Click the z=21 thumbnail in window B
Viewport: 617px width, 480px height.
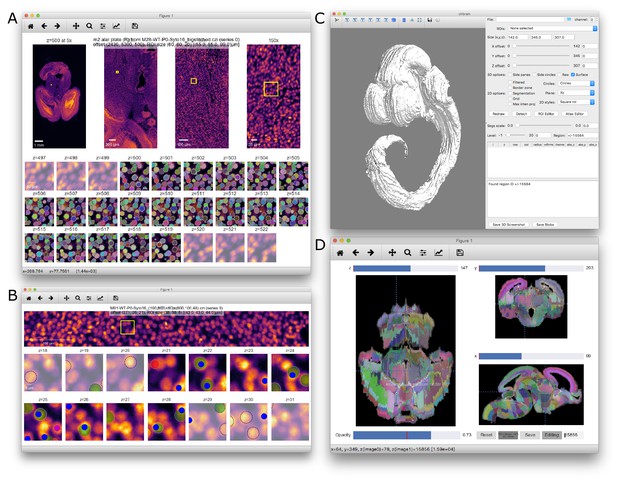click(x=166, y=372)
